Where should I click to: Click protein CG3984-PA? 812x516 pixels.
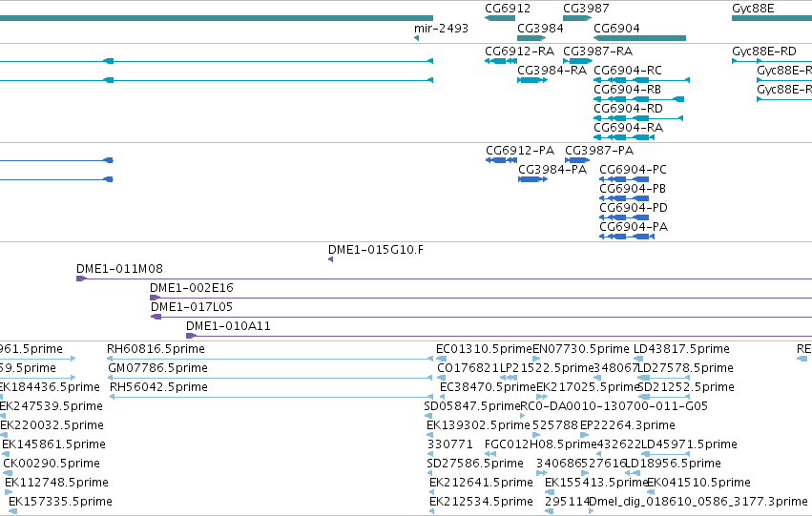(552, 170)
